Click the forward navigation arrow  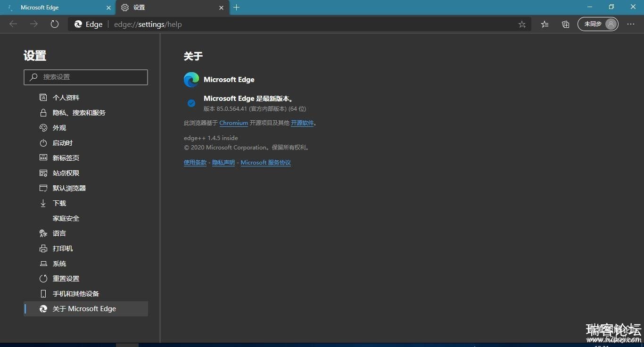(34, 24)
